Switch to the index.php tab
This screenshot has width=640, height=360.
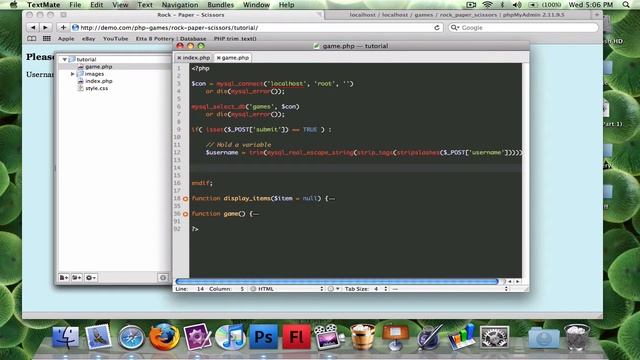[x=196, y=58]
